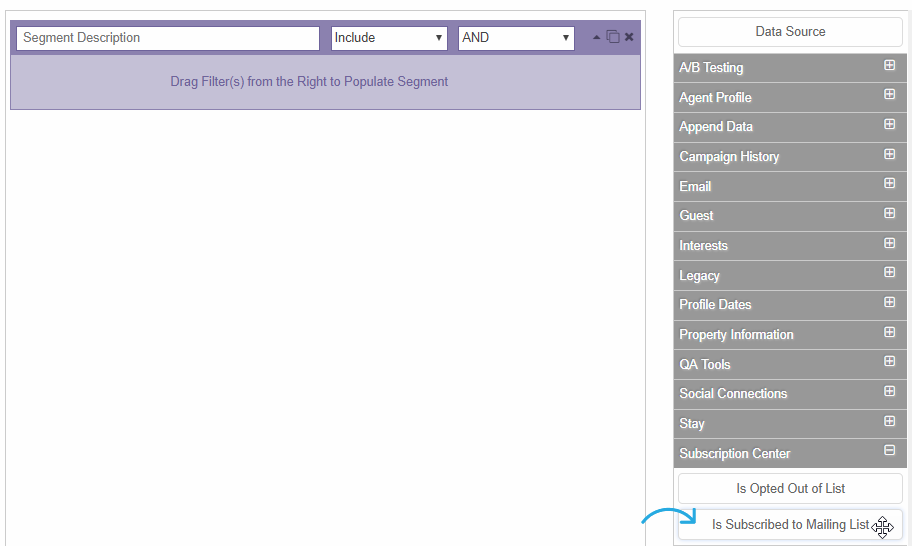Select the Stay category label
Screen dimensions: 912x546
pos(692,424)
